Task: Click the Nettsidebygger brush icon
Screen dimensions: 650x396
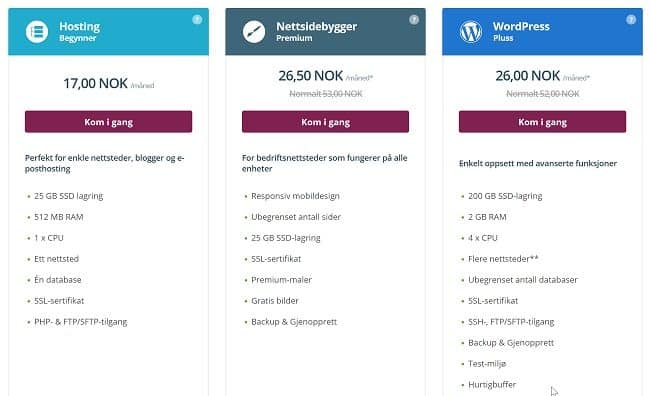Action: tap(254, 32)
